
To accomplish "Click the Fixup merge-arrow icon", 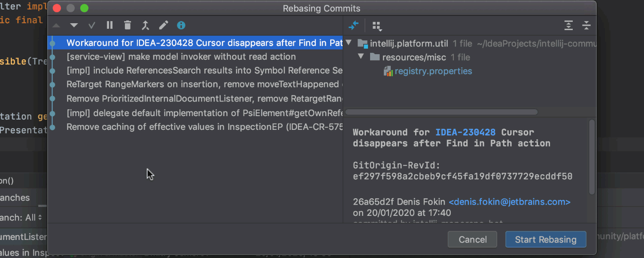I will click(146, 25).
